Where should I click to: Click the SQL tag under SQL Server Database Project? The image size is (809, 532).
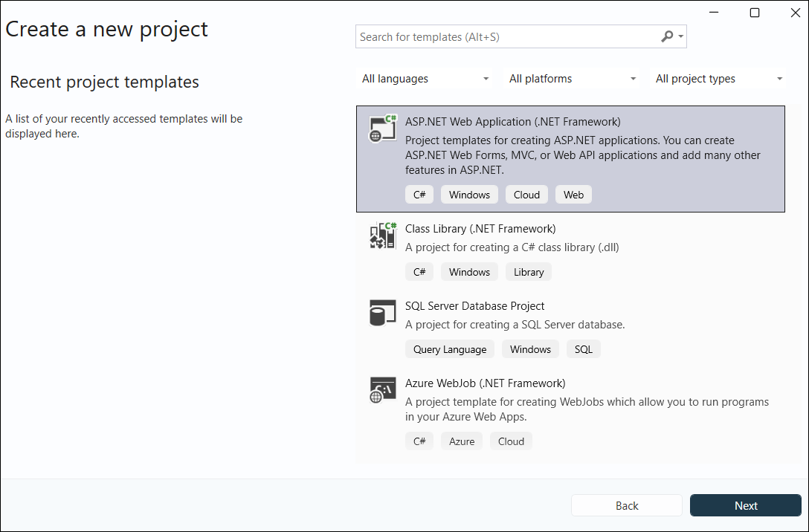click(x=583, y=348)
